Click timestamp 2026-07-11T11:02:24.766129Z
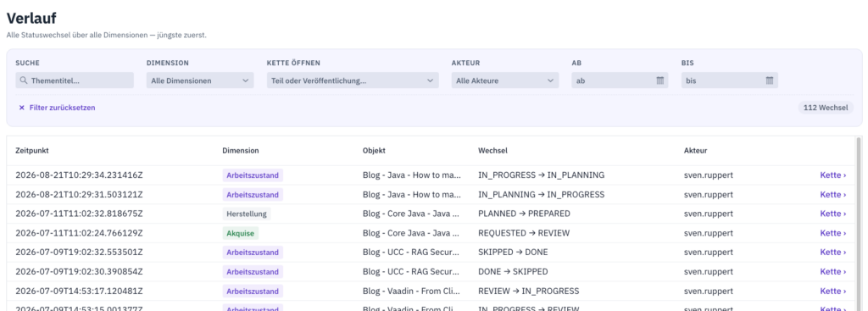Viewport: 868px width, 311px height. click(79, 233)
